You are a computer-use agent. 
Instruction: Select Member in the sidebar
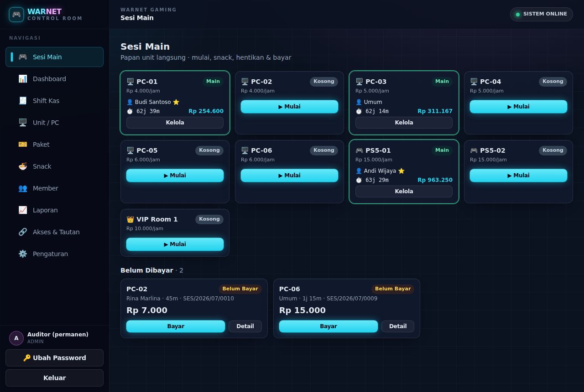(54, 188)
